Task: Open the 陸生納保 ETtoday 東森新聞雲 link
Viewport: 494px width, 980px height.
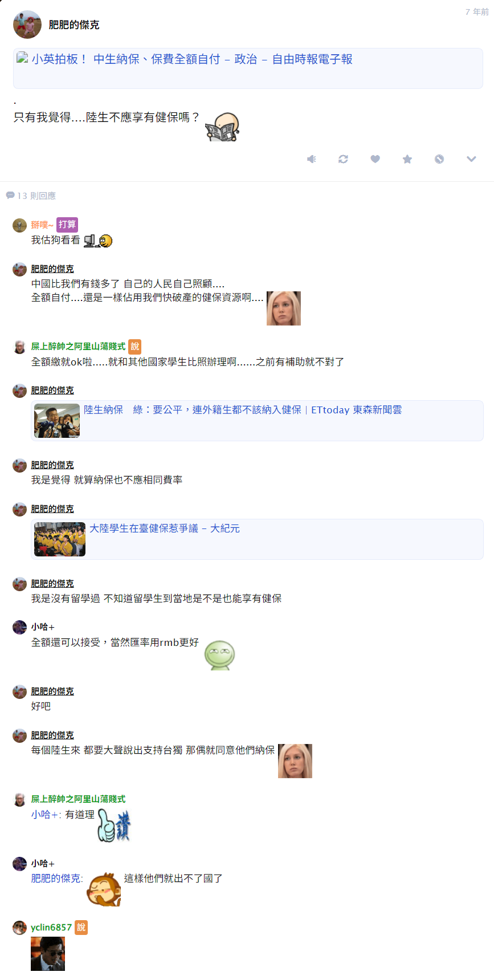Action: [243, 410]
